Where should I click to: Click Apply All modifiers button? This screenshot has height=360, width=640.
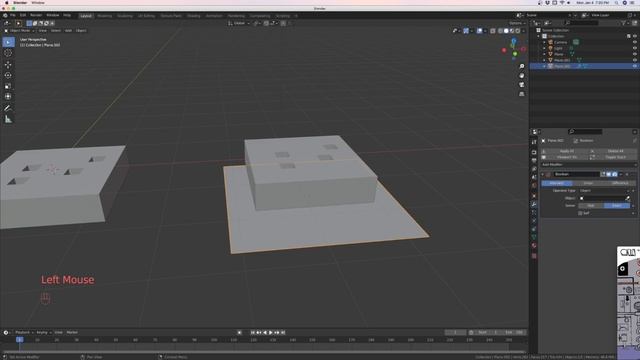(565, 151)
